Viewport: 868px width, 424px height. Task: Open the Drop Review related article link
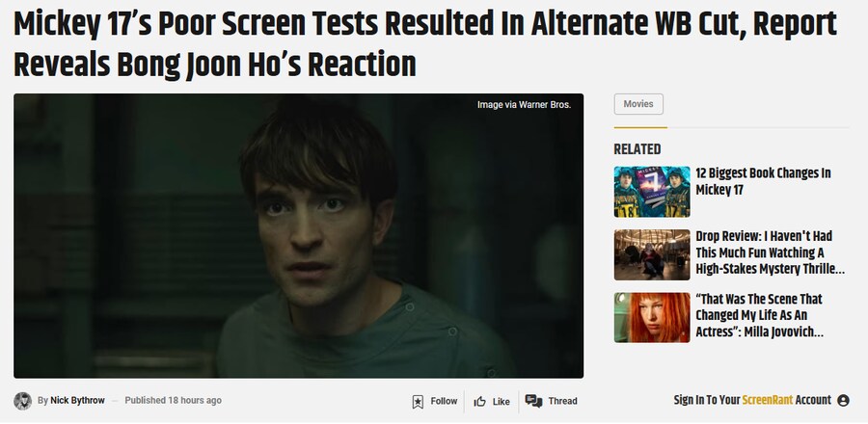[x=770, y=252]
